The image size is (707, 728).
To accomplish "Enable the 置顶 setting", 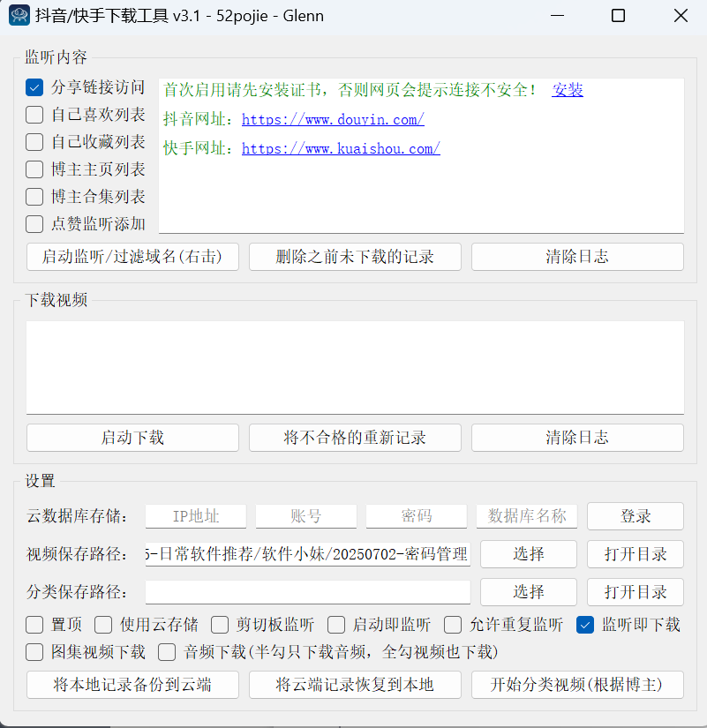I will [34, 625].
